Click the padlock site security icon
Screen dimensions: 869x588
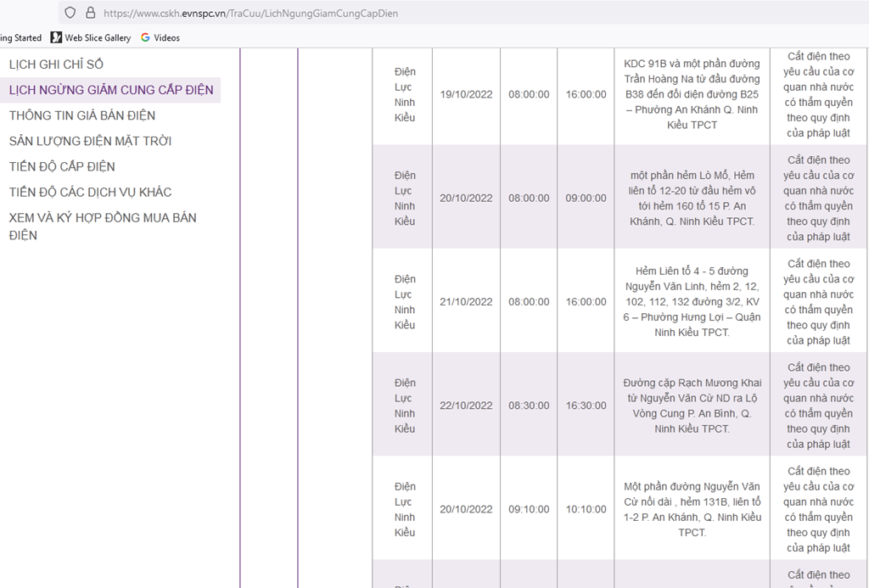(x=90, y=13)
